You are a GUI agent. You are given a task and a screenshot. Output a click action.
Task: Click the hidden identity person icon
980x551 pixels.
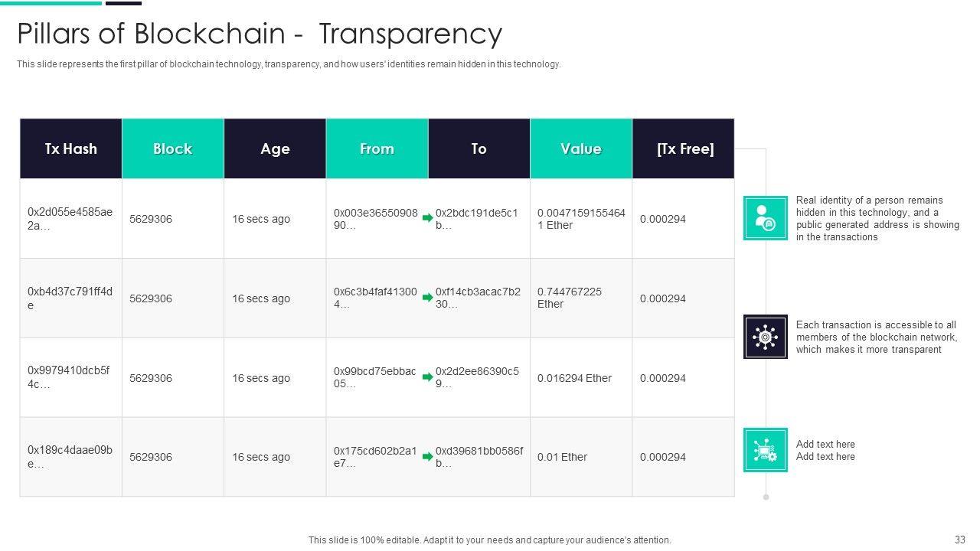coord(765,218)
